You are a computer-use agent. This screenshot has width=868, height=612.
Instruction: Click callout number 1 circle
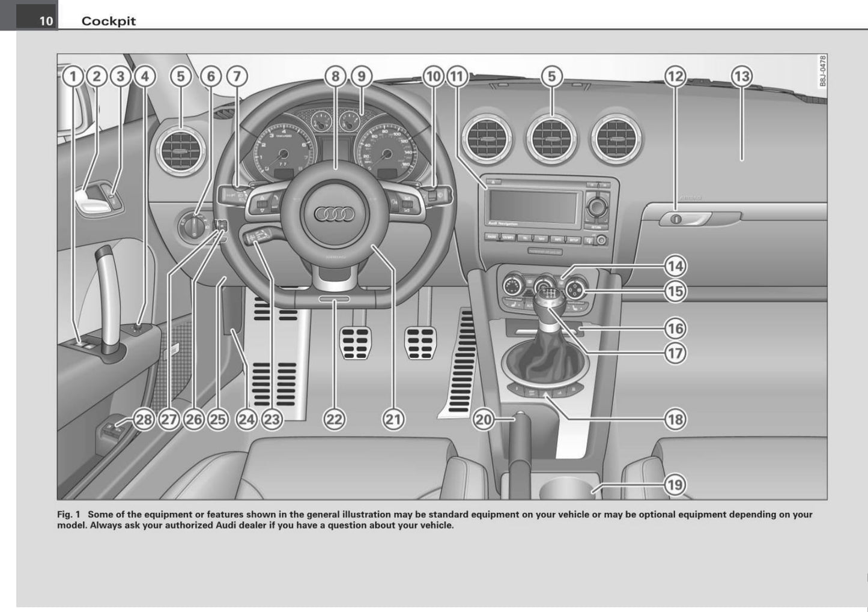pyautogui.click(x=73, y=76)
